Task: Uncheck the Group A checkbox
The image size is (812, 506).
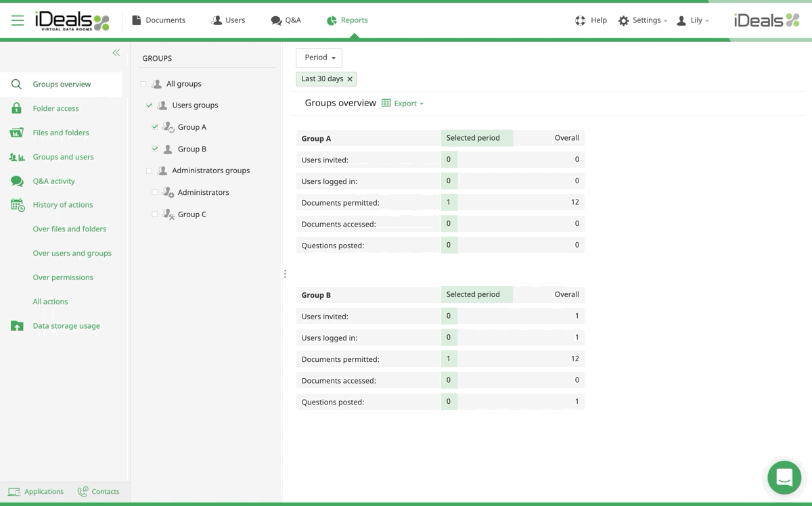Action: pyautogui.click(x=155, y=127)
